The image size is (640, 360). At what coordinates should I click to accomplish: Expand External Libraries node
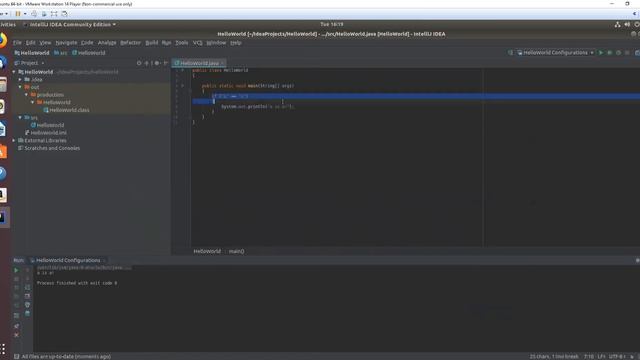[14, 140]
